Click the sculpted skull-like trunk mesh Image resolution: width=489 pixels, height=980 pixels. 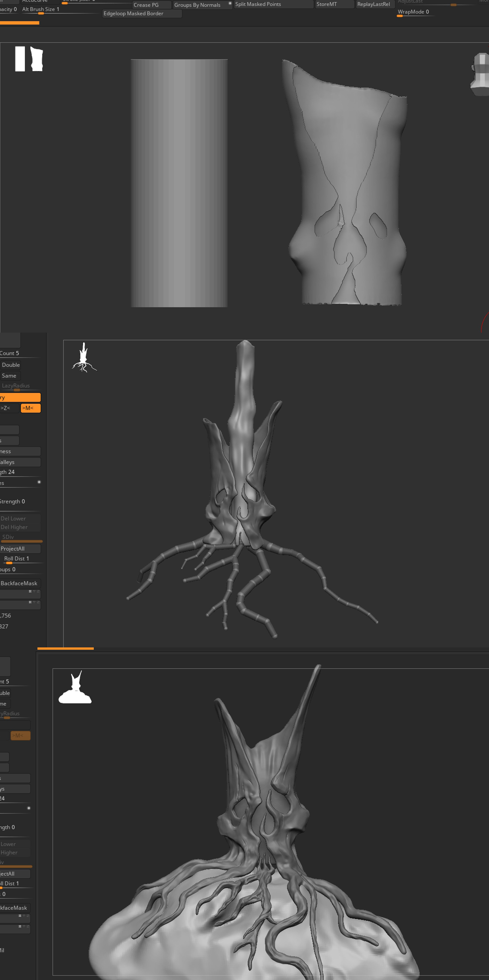click(348, 183)
